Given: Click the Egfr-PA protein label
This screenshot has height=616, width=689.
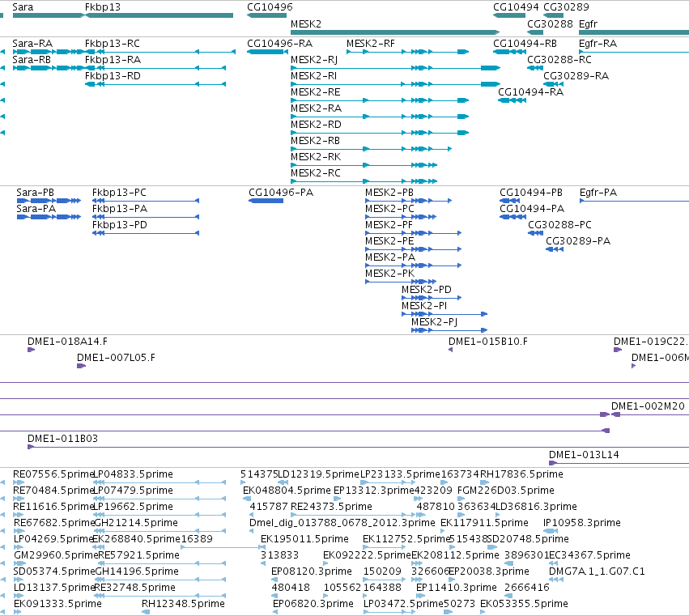Looking at the screenshot, I should click(598, 193).
